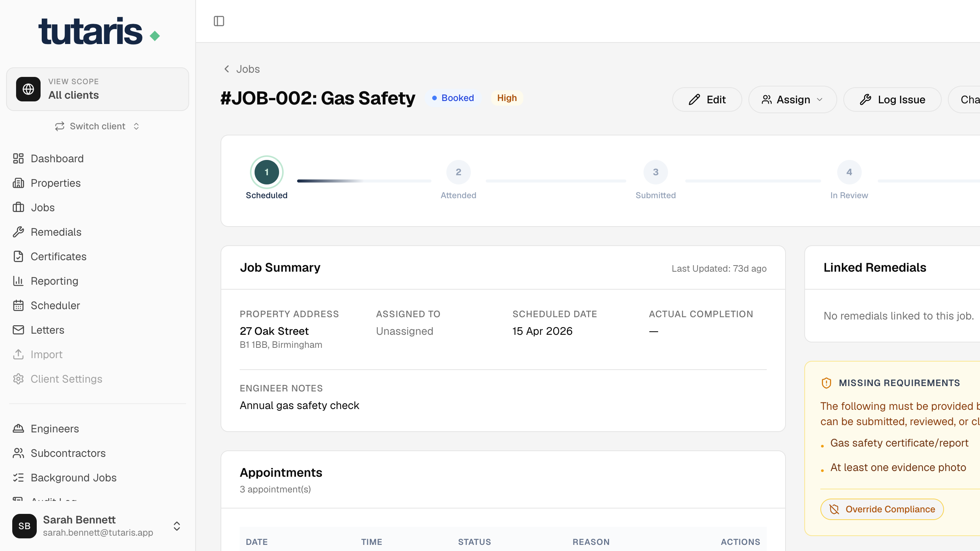Click the 3 appointment(s) count text
This screenshot has height=551, width=980.
(x=275, y=489)
